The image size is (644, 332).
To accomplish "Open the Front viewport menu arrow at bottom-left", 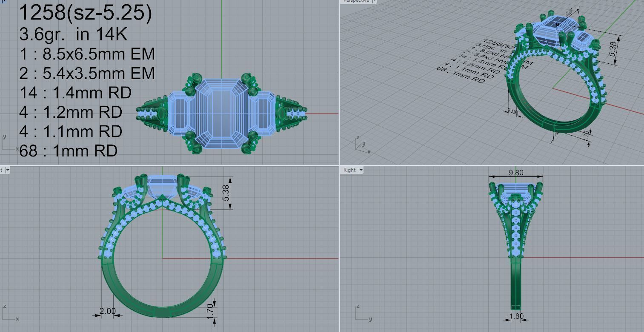I will 7,170.
